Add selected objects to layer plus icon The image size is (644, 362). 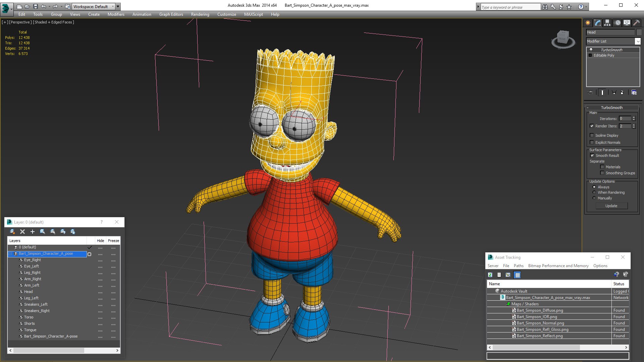(x=33, y=232)
